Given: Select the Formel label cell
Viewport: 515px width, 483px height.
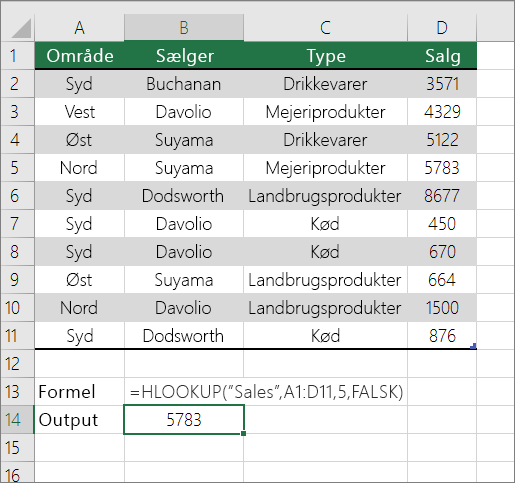Looking at the screenshot, I should (79, 392).
